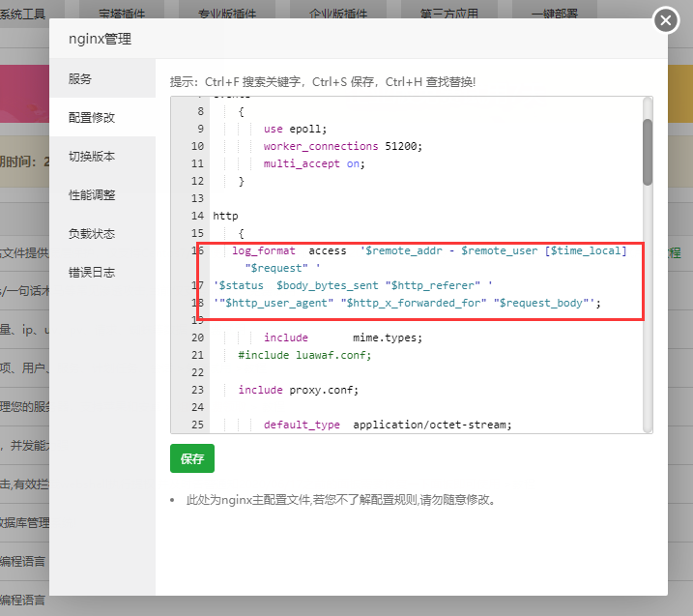Click 'default_type application/octet-stream;' line

388,425
